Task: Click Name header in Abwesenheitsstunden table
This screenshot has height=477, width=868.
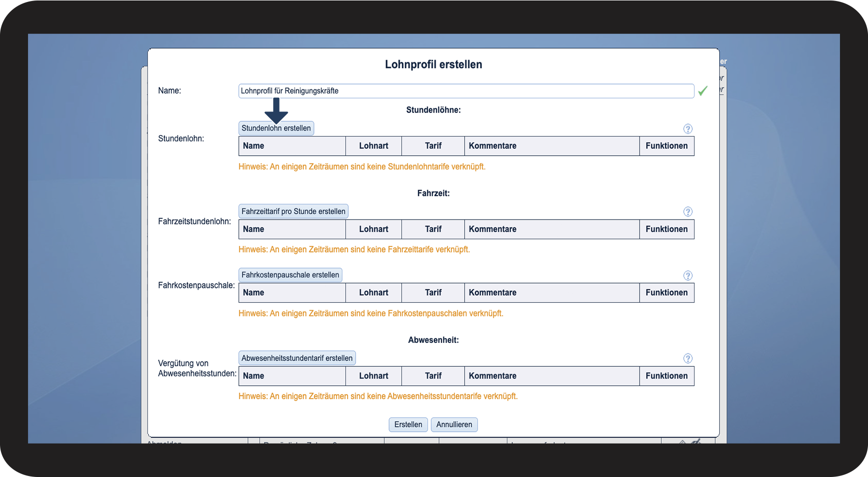Action: point(292,376)
